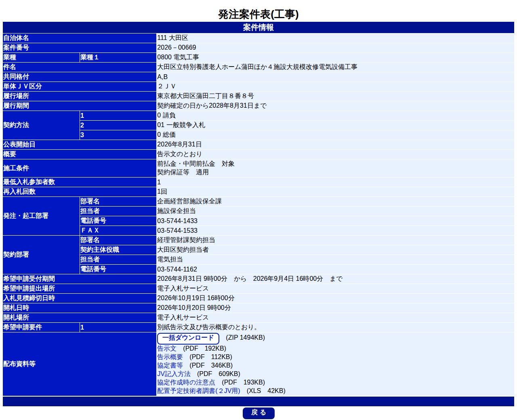Click the 配布資料等 label
This screenshot has width=517, height=420.
coord(19,364)
